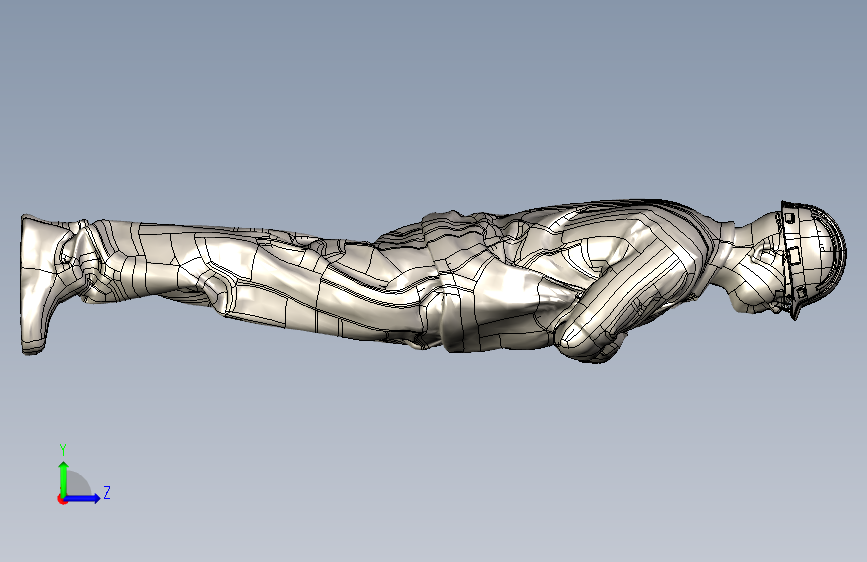
Task: Select the helmet on the 3D figure
Action: pos(813,258)
